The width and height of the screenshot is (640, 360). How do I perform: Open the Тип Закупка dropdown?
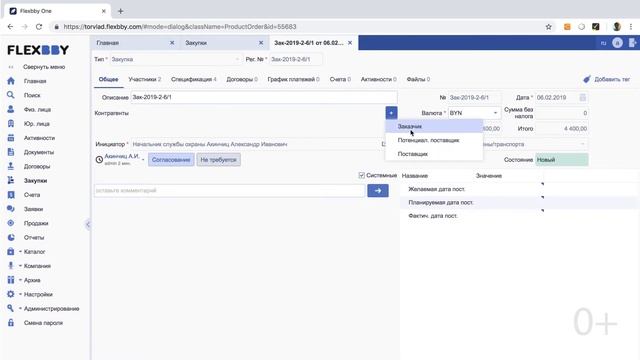(x=176, y=59)
